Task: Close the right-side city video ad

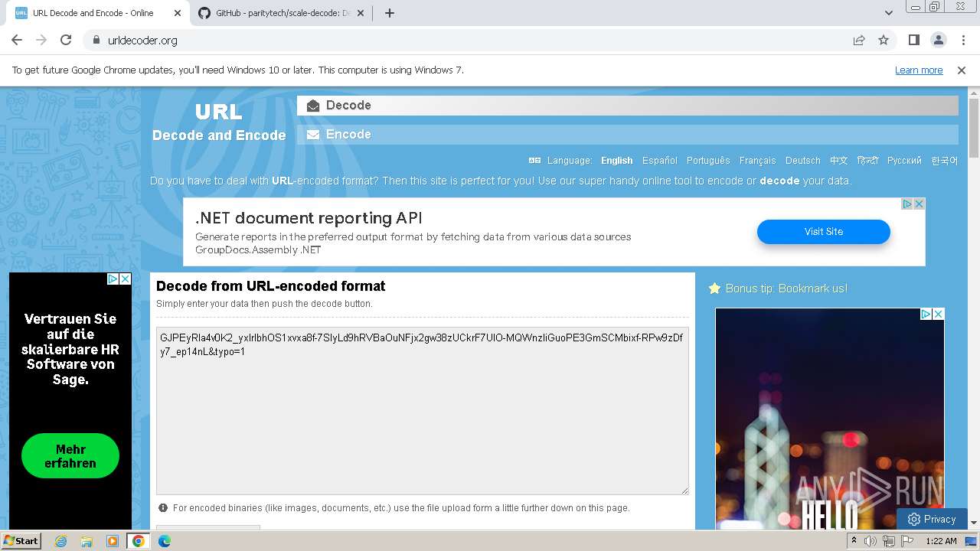Action: pyautogui.click(x=939, y=315)
